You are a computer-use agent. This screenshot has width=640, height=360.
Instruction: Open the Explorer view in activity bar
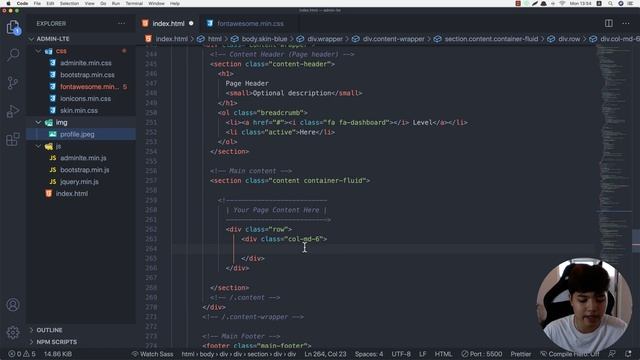13,28
